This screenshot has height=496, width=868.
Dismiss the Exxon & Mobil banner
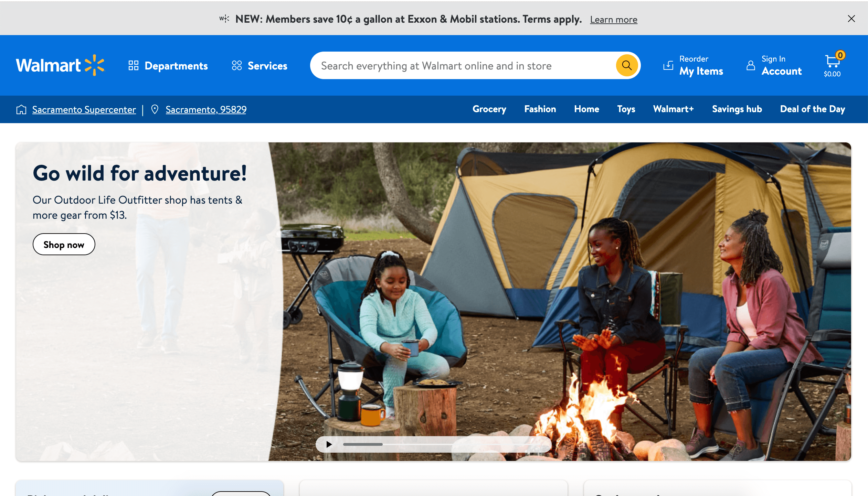tap(851, 19)
